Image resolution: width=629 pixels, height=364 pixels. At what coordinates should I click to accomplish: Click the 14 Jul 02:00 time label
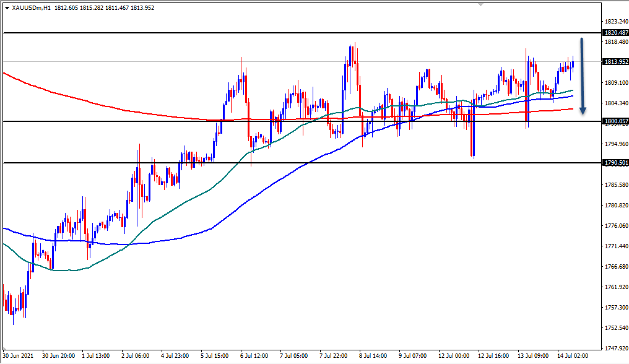click(x=573, y=356)
